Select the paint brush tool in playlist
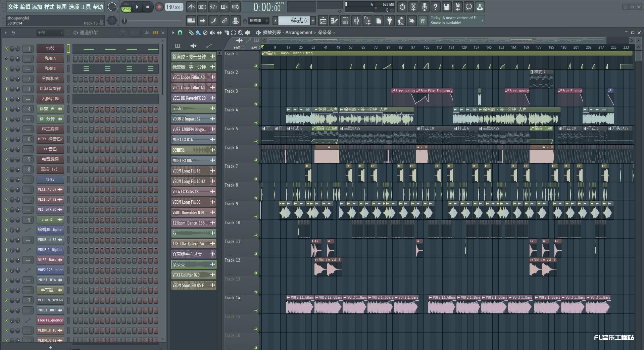 198,33
